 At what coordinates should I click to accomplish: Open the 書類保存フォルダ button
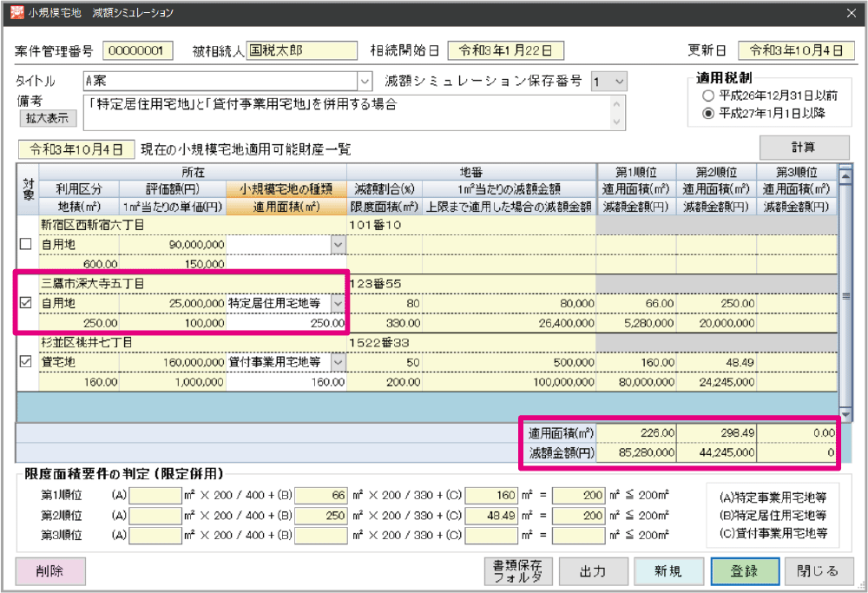(516, 571)
